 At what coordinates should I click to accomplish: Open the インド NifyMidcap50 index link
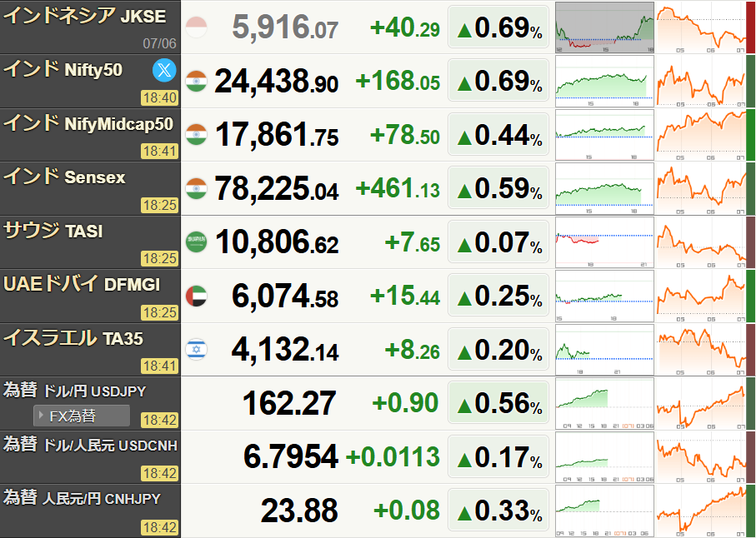tap(88, 123)
